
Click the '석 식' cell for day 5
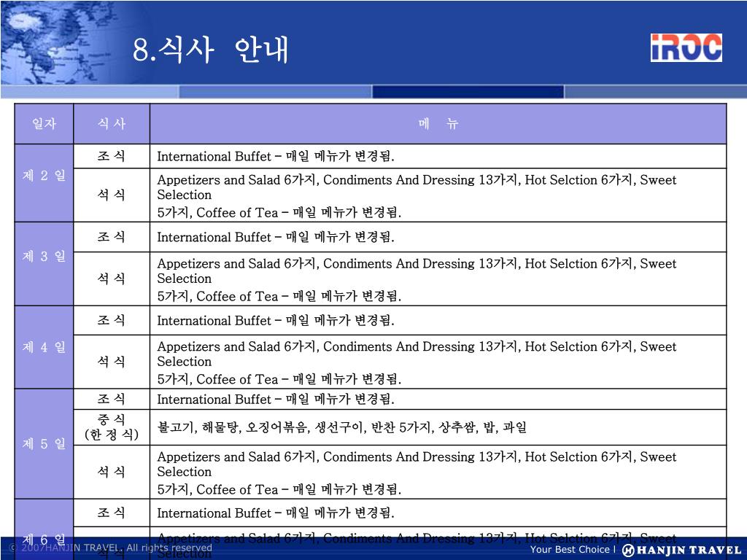112,472
